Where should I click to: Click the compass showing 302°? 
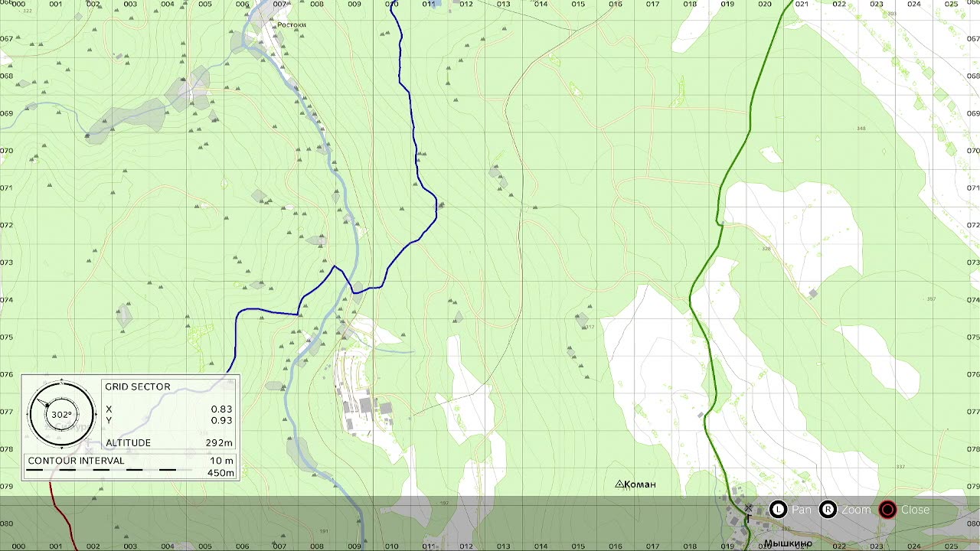[x=61, y=414]
